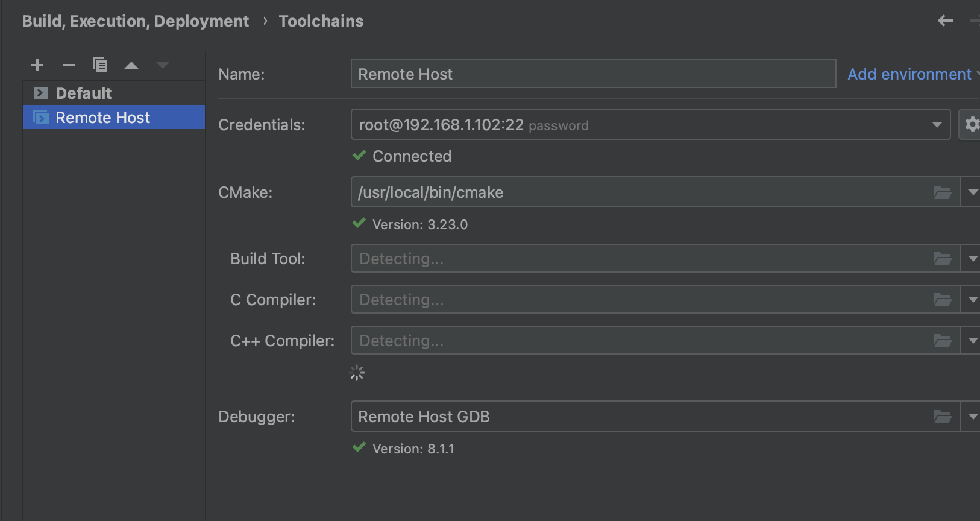Expand C Compiler dropdown arrow
980x521 pixels.
point(972,300)
